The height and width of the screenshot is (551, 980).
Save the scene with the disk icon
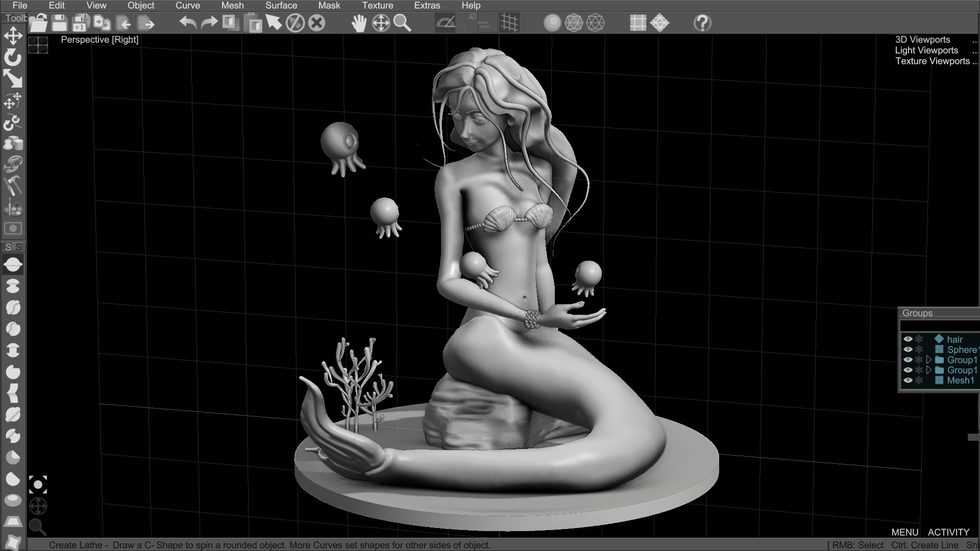pyautogui.click(x=59, y=22)
